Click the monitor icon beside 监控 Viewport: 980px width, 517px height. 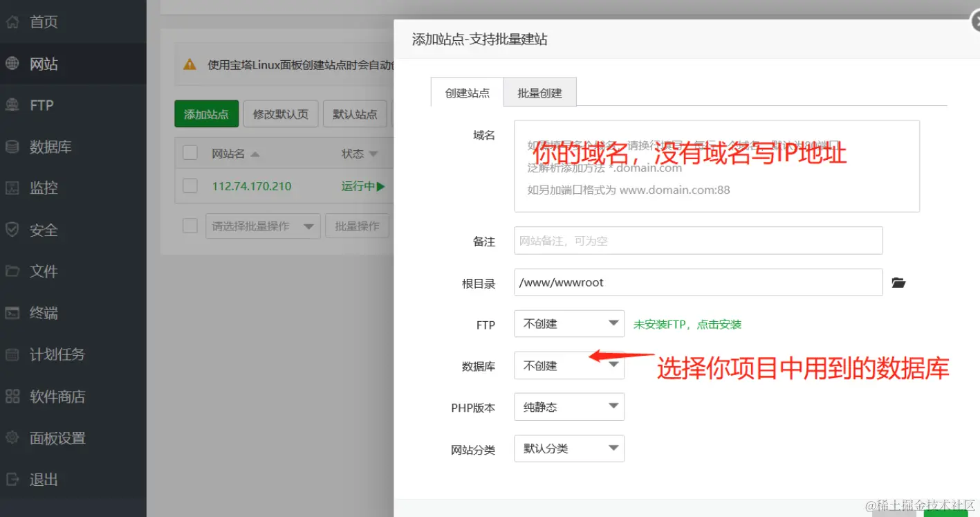pyautogui.click(x=12, y=188)
